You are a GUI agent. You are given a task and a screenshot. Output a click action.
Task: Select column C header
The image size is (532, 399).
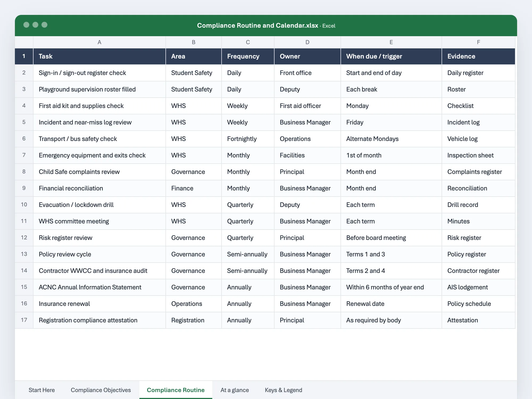(248, 42)
